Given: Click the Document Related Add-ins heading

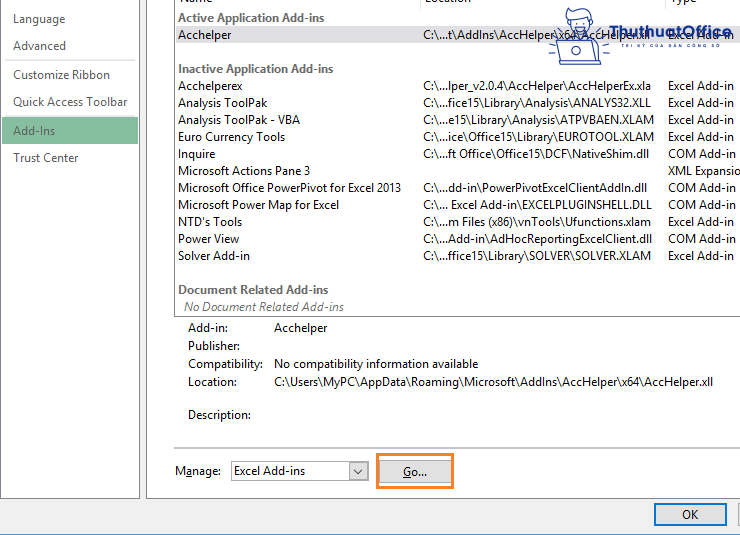Looking at the screenshot, I should [253, 290].
